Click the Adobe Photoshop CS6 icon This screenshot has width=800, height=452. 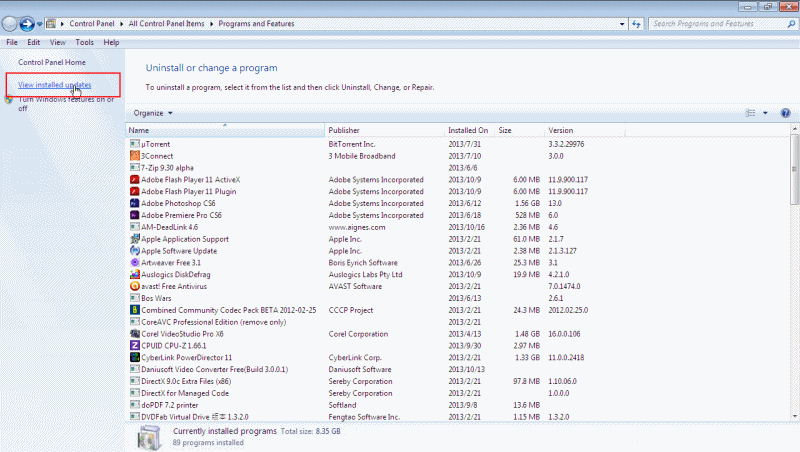pyautogui.click(x=135, y=203)
